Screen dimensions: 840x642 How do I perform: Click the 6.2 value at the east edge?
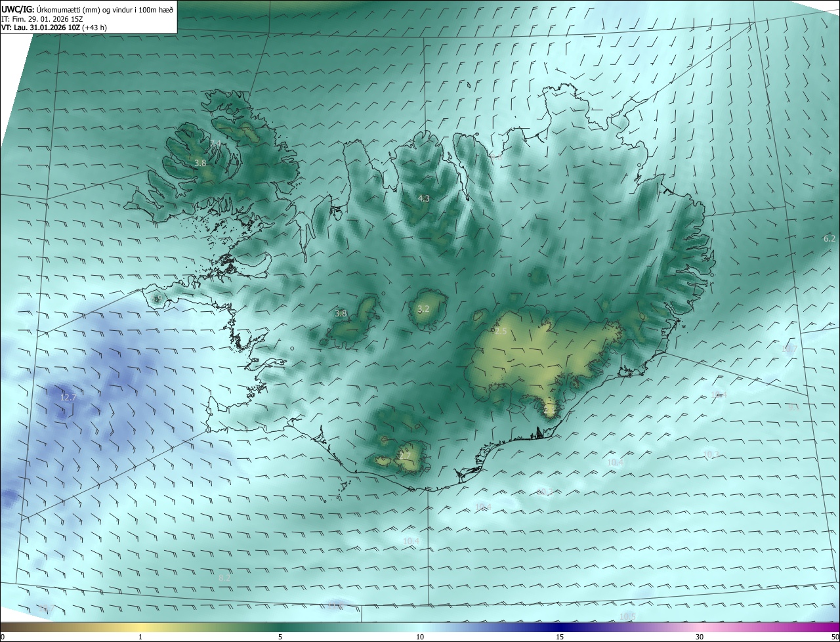coord(829,238)
